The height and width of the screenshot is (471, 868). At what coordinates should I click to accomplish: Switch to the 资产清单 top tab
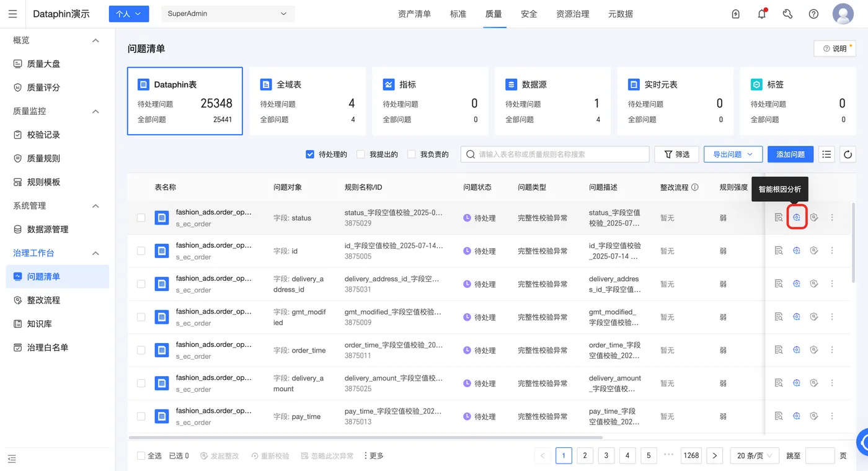point(414,14)
